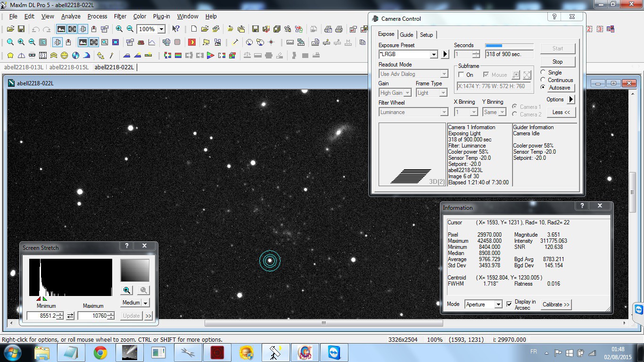Click the context help arrow icon

tap(175, 29)
